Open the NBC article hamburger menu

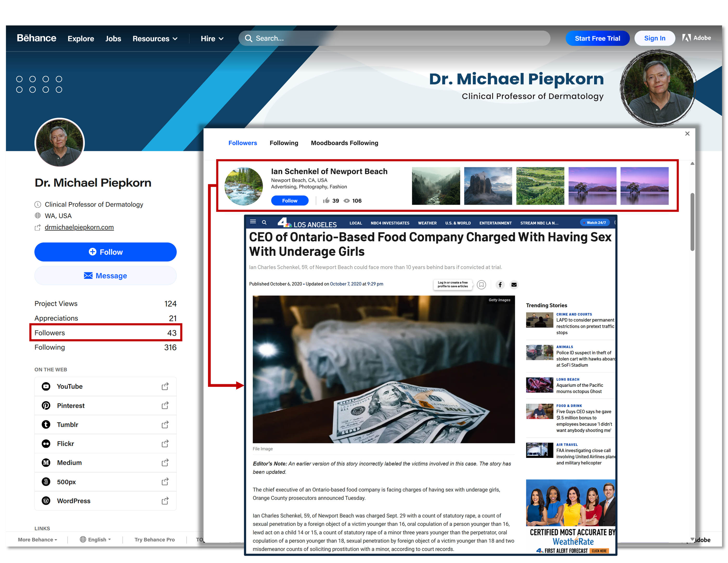coord(253,221)
